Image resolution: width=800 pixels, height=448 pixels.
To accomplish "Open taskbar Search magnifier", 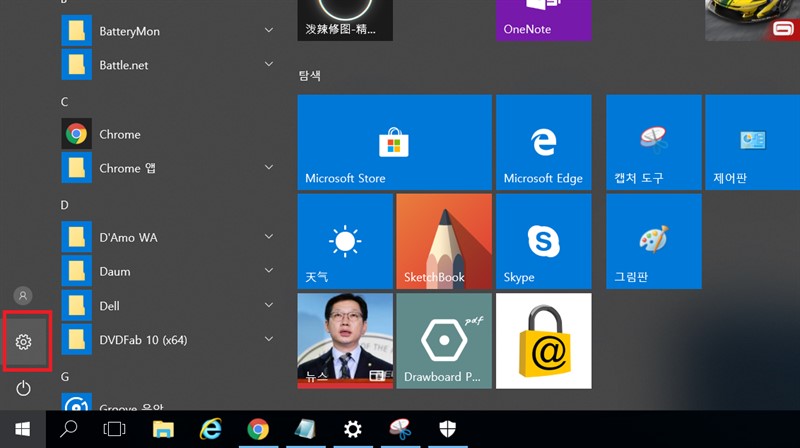I will click(x=68, y=429).
